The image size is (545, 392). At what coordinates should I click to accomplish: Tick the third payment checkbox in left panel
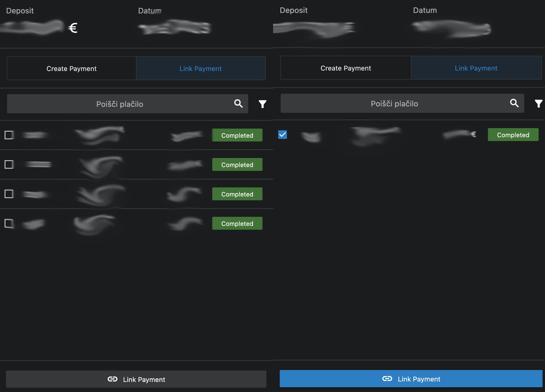9,194
